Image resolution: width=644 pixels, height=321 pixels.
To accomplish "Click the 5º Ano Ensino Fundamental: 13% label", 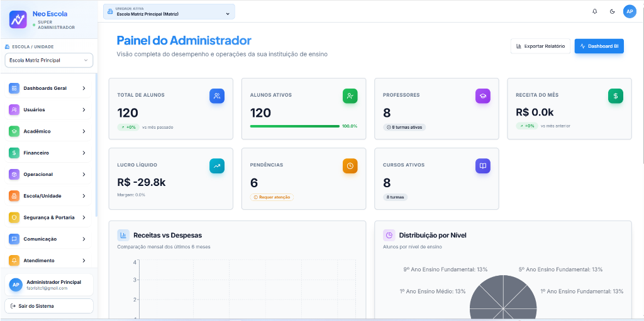I will (x=560, y=269).
